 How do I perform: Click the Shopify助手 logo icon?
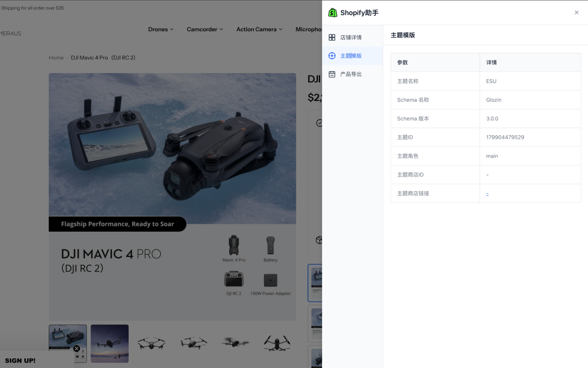point(333,13)
